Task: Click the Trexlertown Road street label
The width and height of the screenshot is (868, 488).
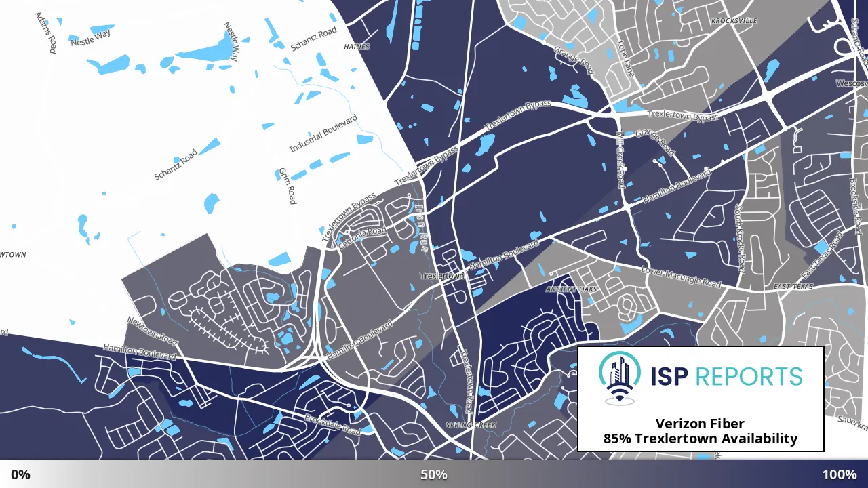Action: point(466,381)
